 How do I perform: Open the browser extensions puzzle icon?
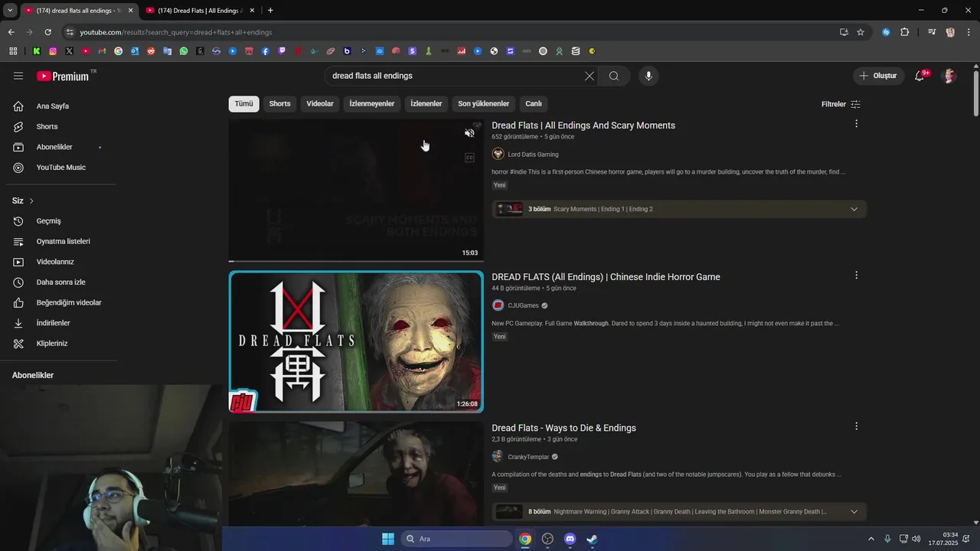pyautogui.click(x=905, y=32)
